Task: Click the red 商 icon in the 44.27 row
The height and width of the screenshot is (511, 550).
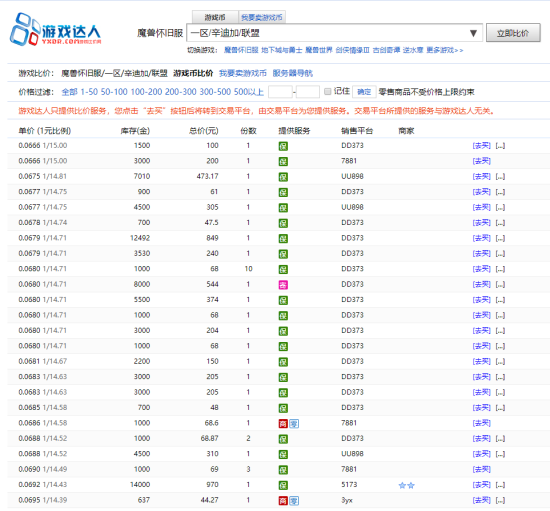Action: [283, 501]
